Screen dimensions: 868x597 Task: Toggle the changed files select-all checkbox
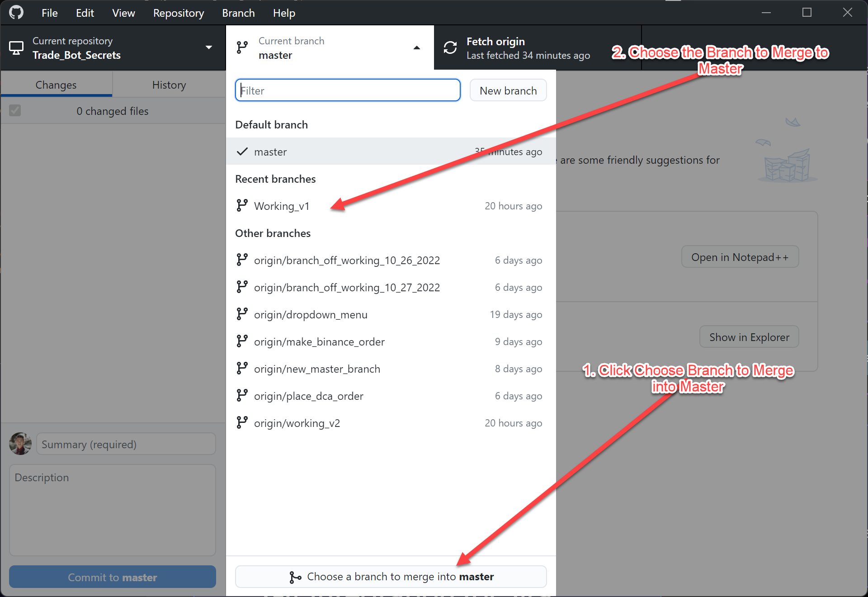[x=15, y=111]
